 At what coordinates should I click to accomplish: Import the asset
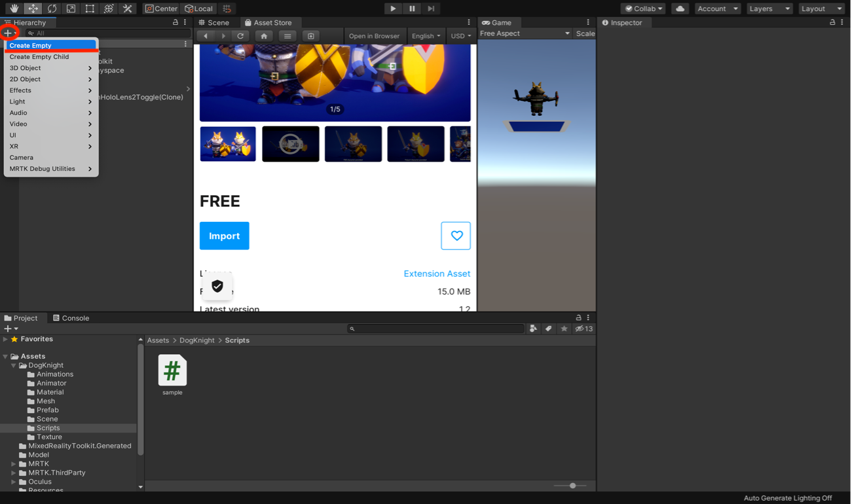(x=225, y=236)
